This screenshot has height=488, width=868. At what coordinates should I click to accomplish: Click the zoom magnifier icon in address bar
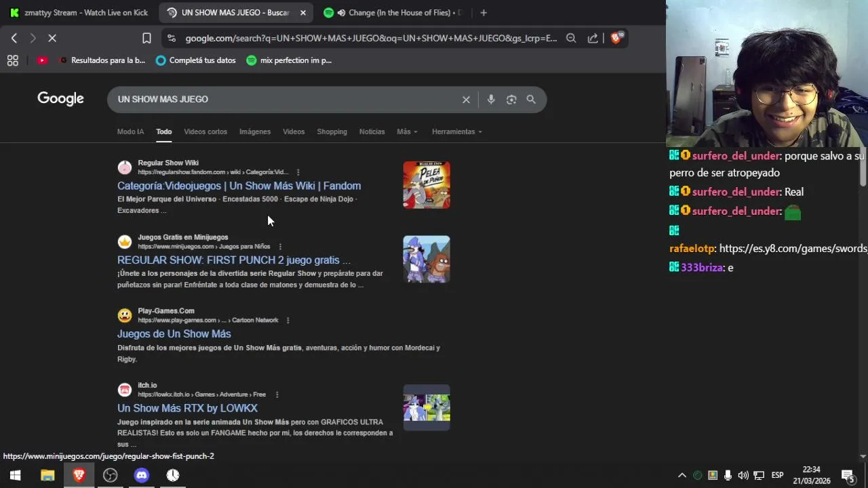tap(571, 39)
